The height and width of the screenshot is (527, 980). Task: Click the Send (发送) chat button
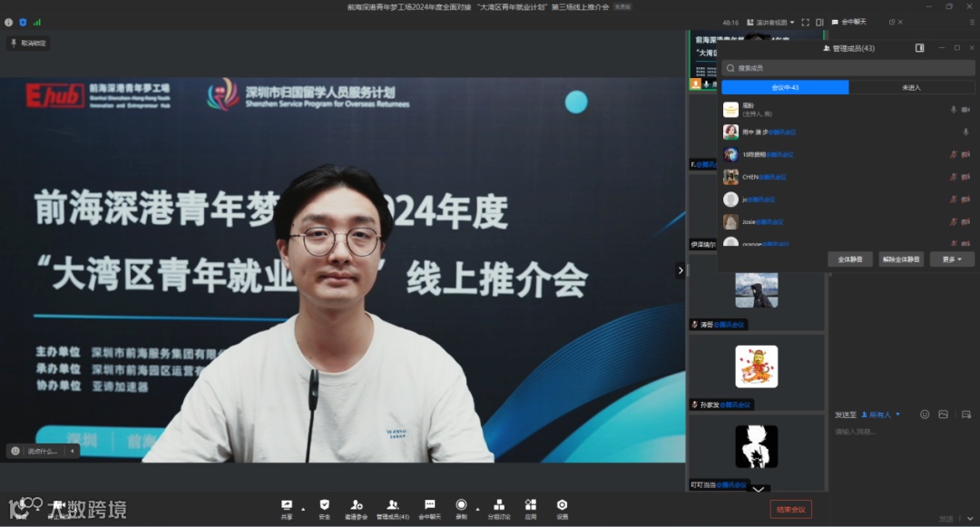click(x=946, y=518)
